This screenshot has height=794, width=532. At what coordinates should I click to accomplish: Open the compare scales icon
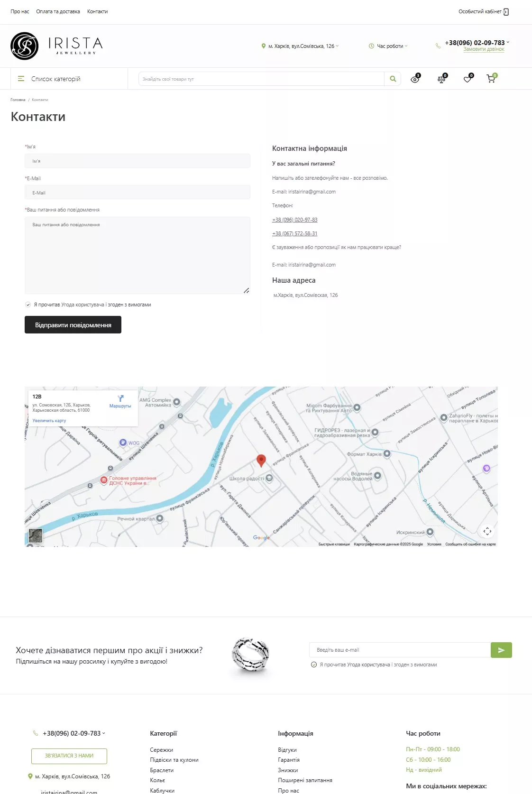(x=441, y=79)
